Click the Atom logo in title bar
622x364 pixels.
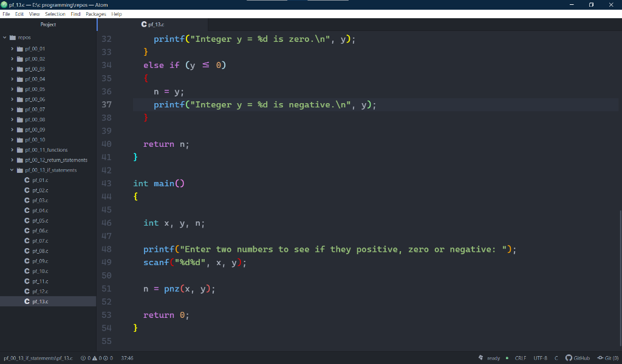[x=4, y=5]
